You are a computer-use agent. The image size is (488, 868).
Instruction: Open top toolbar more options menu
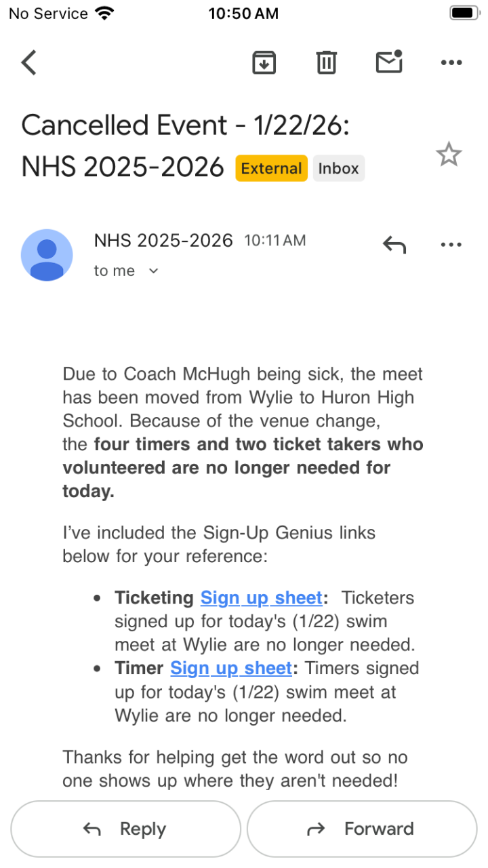451,62
